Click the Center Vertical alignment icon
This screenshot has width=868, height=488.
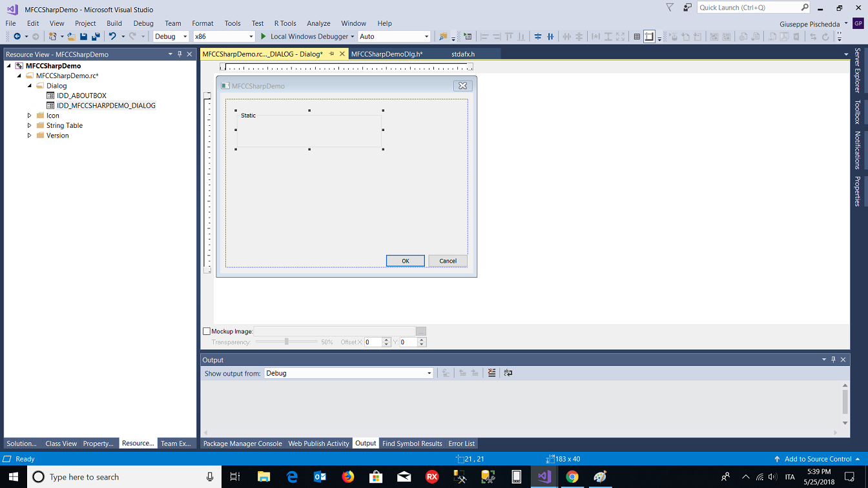pyautogui.click(x=537, y=37)
